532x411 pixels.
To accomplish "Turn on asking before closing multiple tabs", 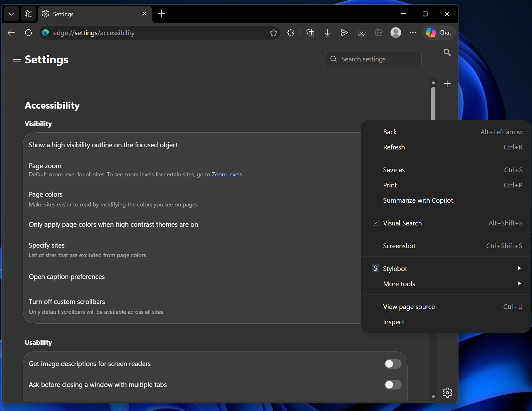I will click(x=392, y=385).
